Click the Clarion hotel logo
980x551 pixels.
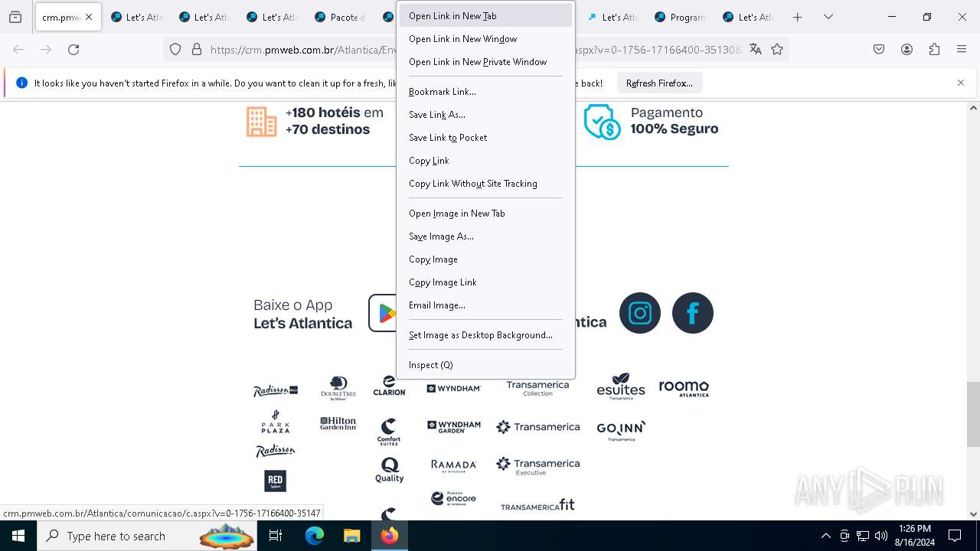[389, 386]
